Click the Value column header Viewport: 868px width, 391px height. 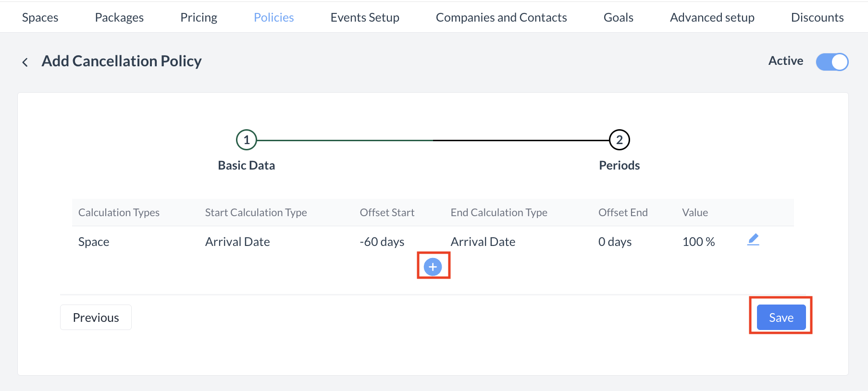[694, 213]
